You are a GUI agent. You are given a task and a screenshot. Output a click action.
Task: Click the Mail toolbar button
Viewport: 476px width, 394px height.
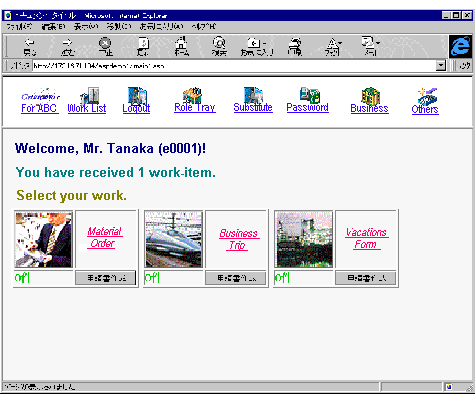pos(370,47)
